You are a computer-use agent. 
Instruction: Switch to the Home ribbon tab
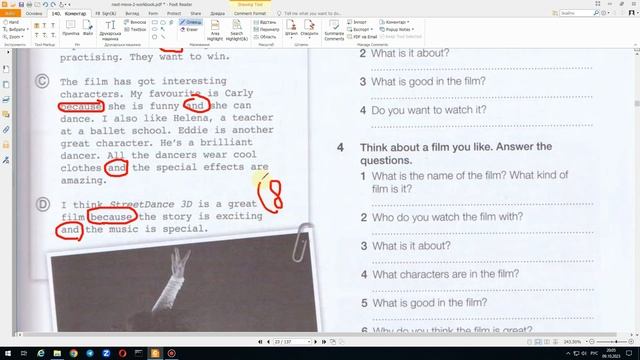(34, 13)
